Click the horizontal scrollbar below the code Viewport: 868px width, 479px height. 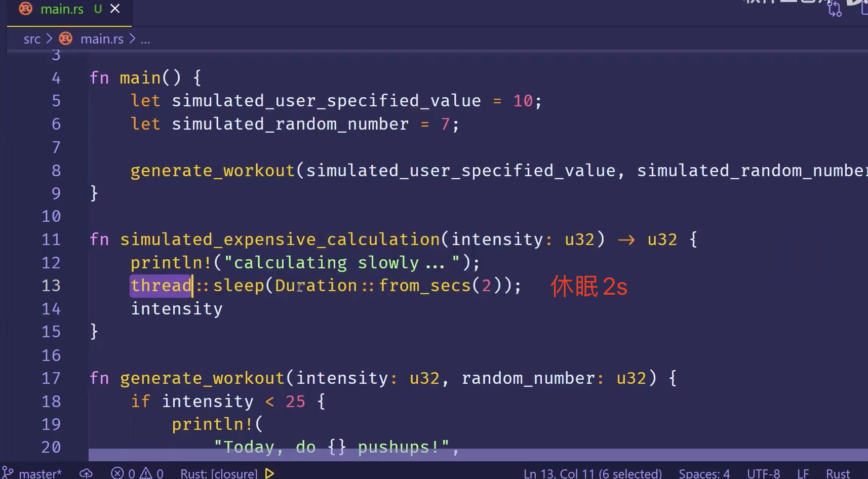click(x=456, y=455)
